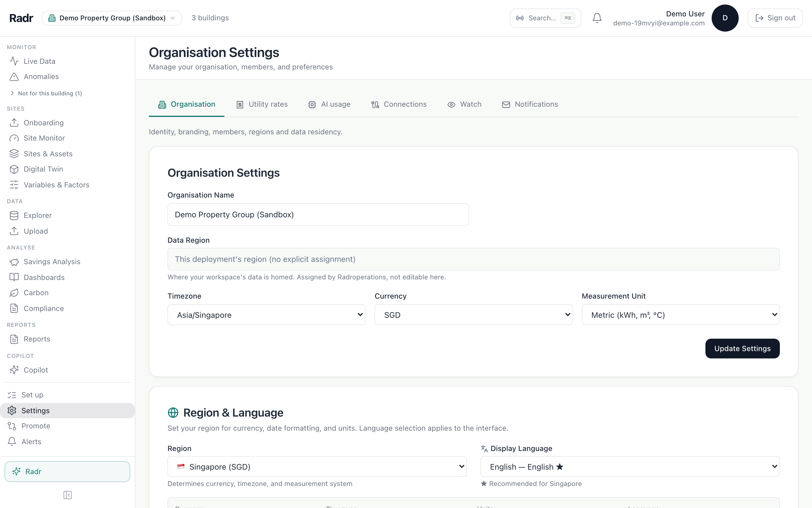
Task: Open the Region dropdown
Action: (317, 467)
